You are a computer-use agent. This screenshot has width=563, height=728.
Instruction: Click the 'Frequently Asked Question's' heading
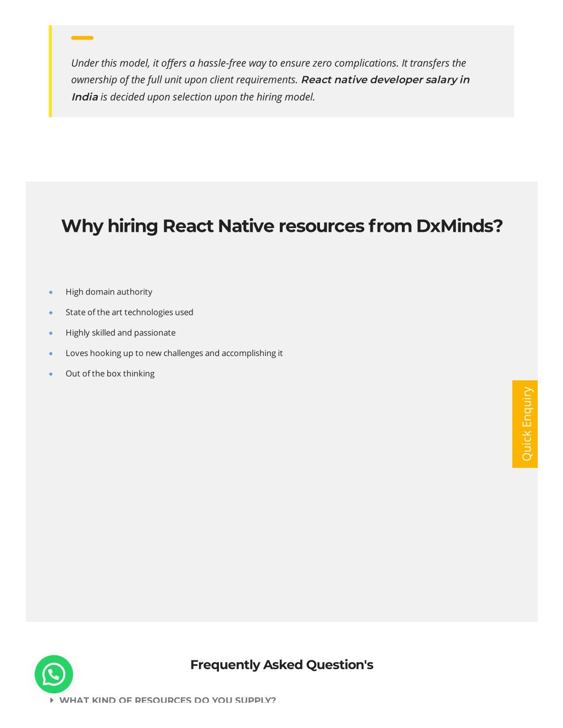pyautogui.click(x=281, y=665)
